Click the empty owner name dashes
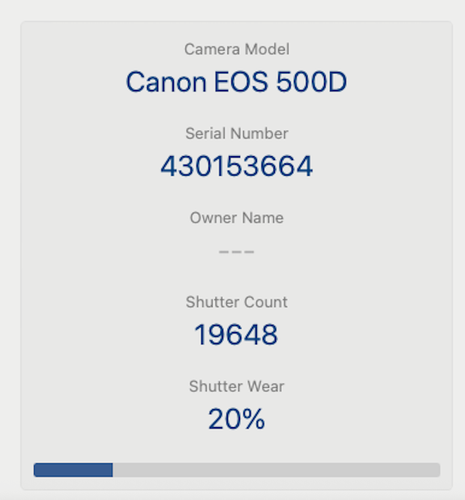Image resolution: width=465 pixels, height=500 pixels. [x=237, y=252]
